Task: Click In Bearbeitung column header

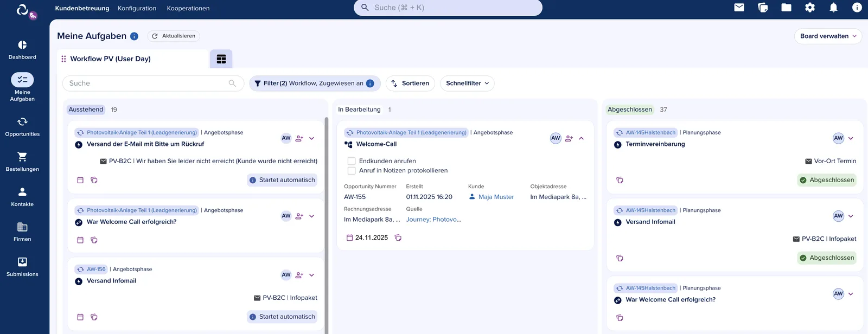Action: tap(359, 110)
